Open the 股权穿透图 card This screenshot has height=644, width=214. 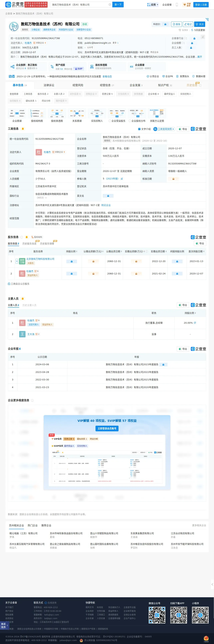click(107, 66)
